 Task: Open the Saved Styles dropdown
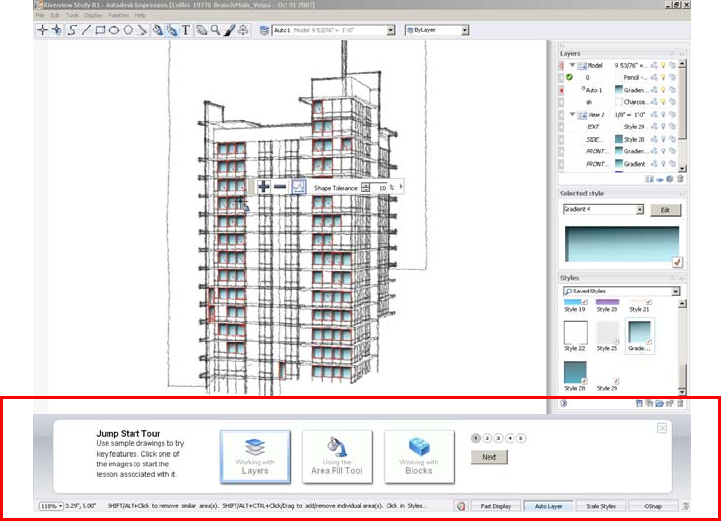click(x=676, y=291)
